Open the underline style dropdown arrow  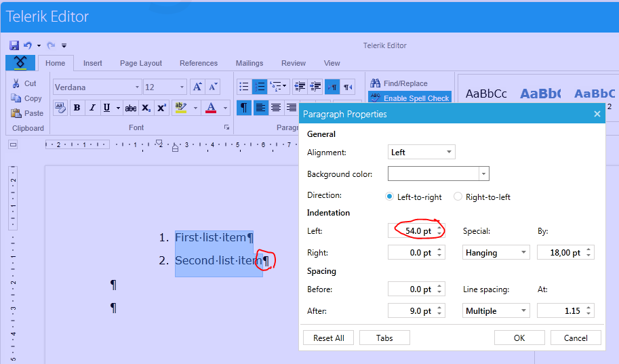pyautogui.click(x=118, y=108)
